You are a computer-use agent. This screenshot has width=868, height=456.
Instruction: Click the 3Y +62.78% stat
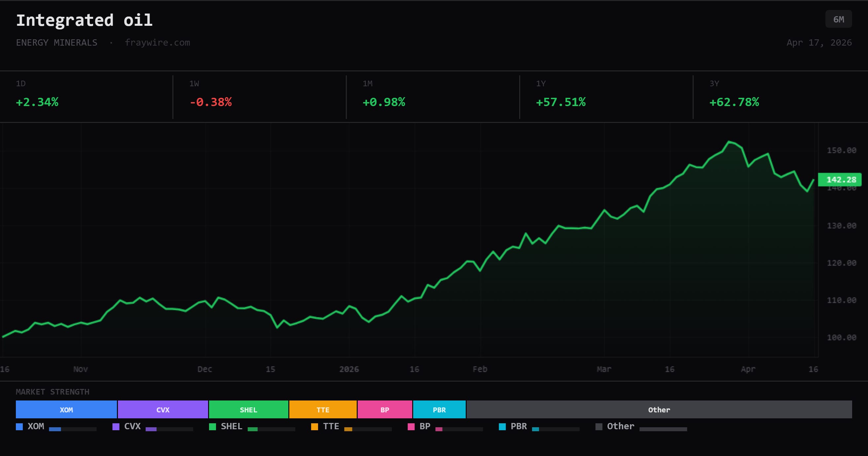[780, 97]
